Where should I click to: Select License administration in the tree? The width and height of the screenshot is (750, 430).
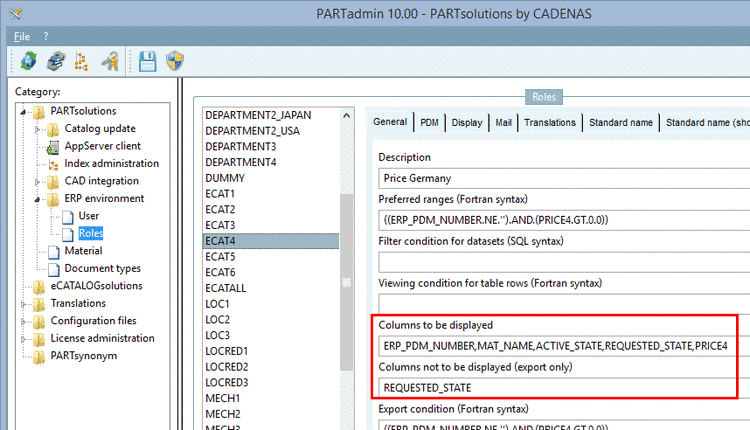(102, 338)
